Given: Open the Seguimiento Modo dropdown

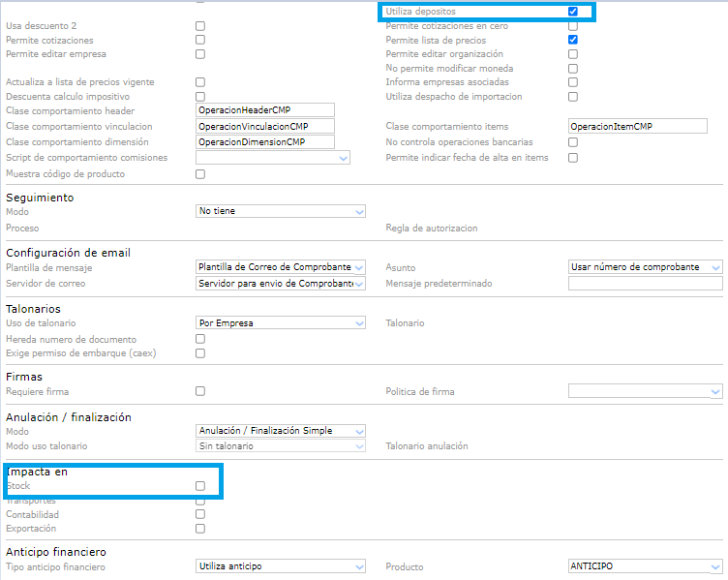Looking at the screenshot, I should (280, 211).
